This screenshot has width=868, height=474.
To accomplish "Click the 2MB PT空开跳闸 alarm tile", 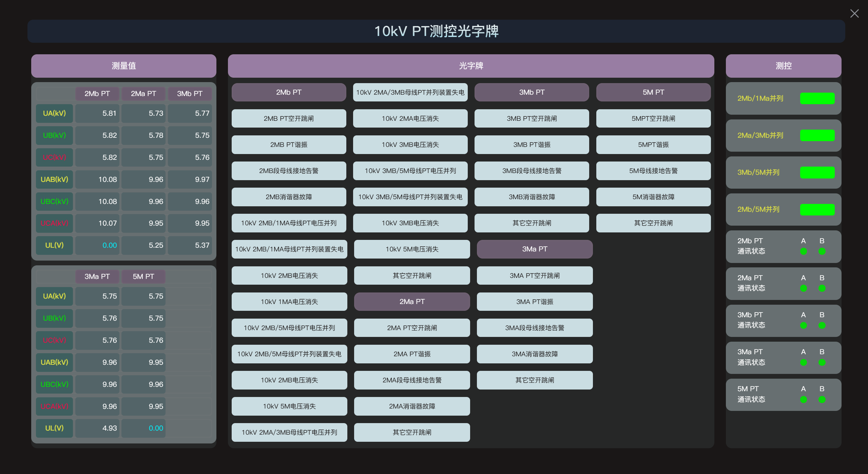I will tap(289, 118).
